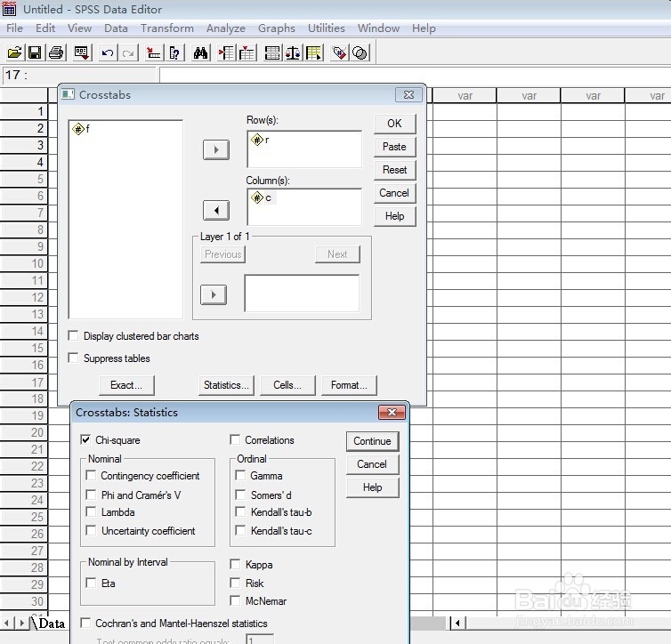Click the Weight Cases scales icon
This screenshot has width=671, height=644.
[x=293, y=53]
